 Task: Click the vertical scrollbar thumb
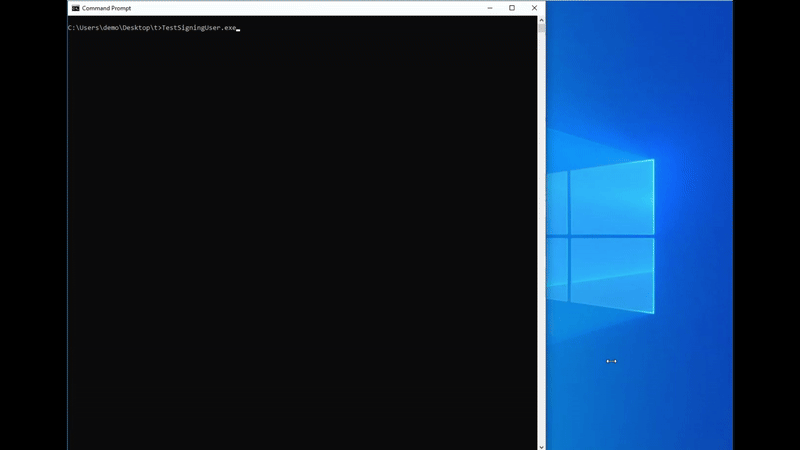coord(541,29)
